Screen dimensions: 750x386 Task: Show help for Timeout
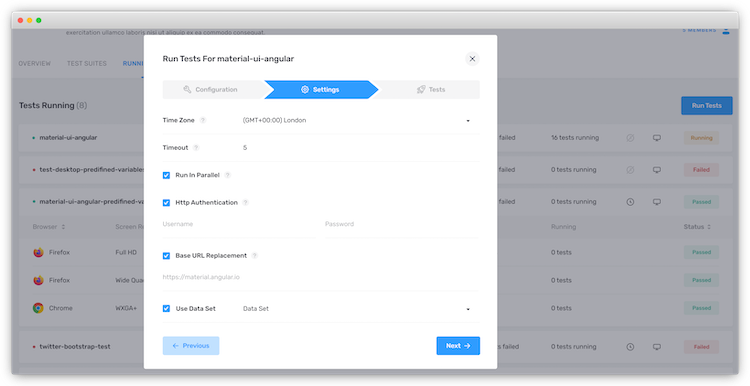pyautogui.click(x=196, y=148)
